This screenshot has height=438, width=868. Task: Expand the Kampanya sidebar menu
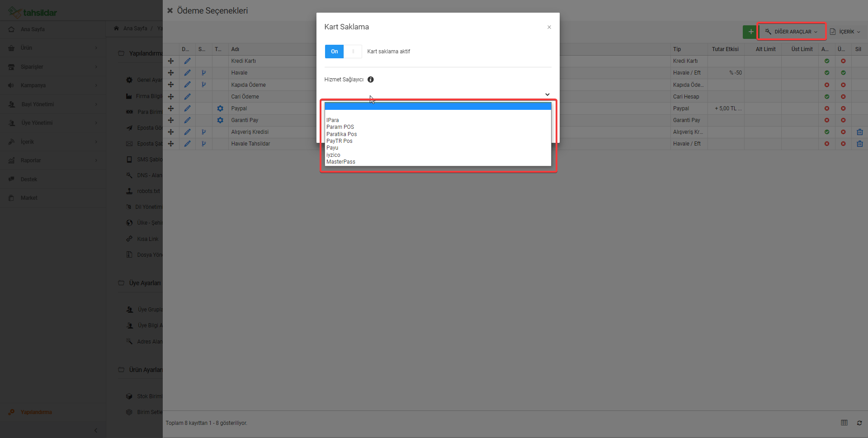[x=53, y=85]
